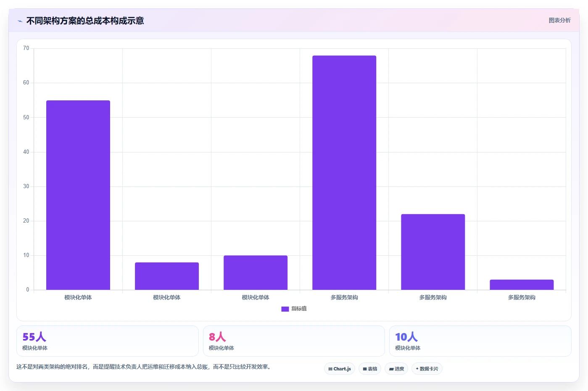The height and width of the screenshot is (391, 588).
Task: Click the Chart.js tag
Action: point(340,369)
